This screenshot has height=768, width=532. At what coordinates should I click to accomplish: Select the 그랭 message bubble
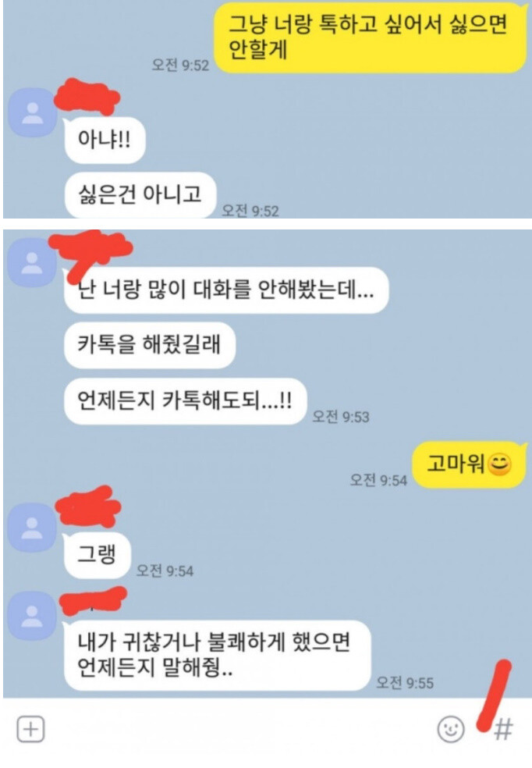click(x=98, y=556)
